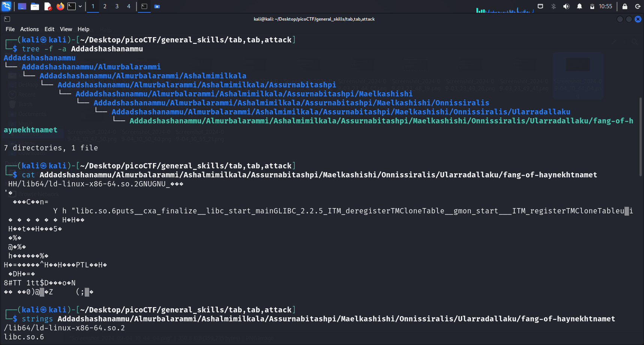Select the file manager window in the taskbar
This screenshot has height=345, width=644.
click(157, 6)
